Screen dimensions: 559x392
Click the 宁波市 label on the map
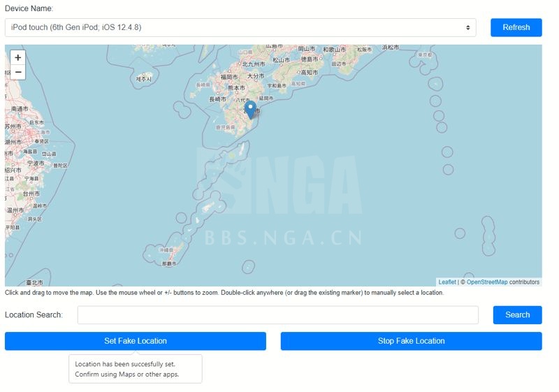coord(36,163)
